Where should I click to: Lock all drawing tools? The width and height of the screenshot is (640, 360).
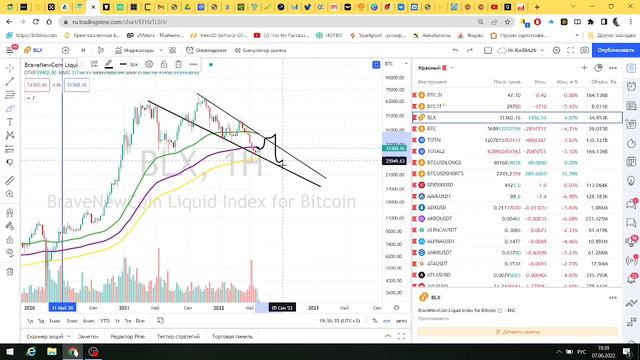[x=10, y=240]
